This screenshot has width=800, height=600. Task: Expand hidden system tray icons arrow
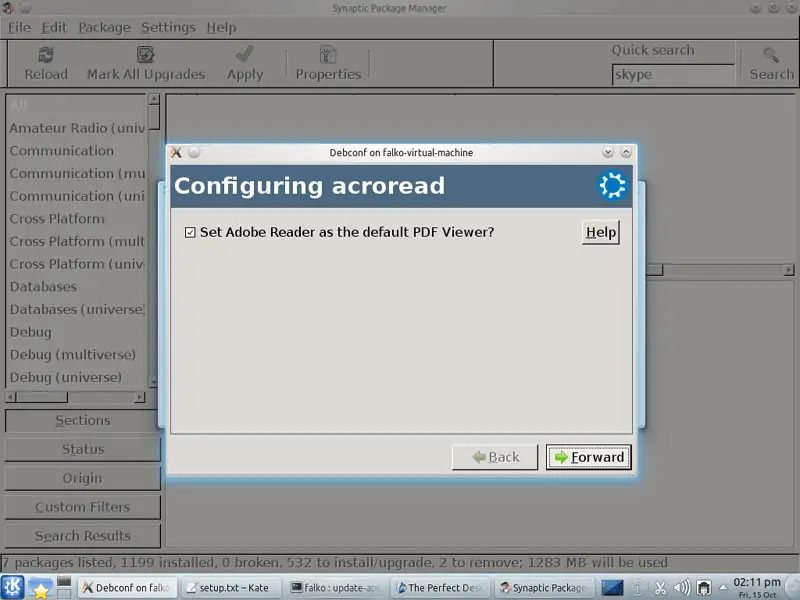[723, 587]
